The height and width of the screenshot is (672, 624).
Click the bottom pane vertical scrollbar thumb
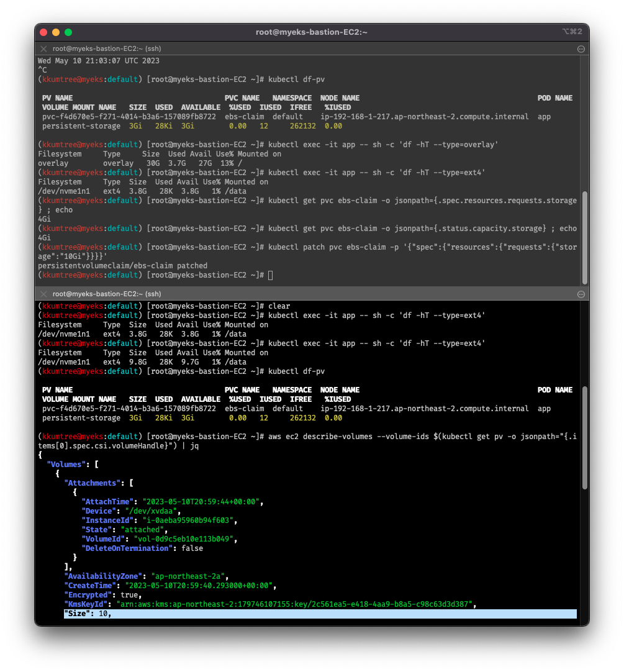[x=584, y=438]
